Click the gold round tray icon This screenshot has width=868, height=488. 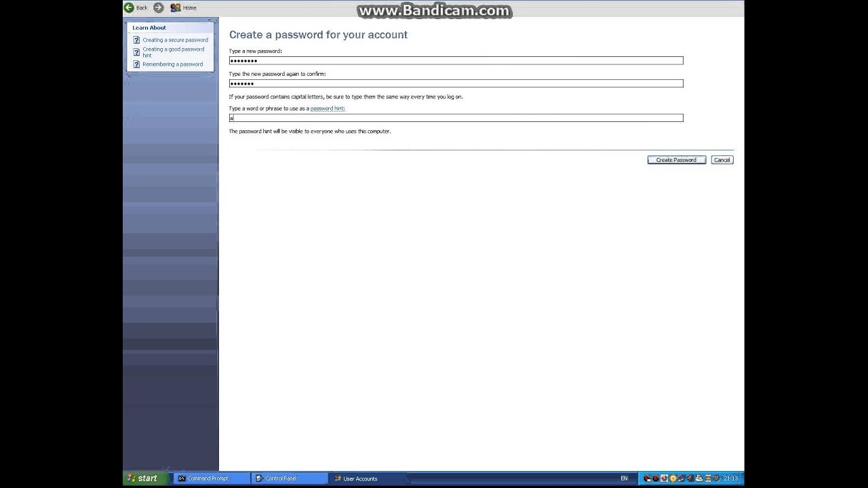point(673,478)
